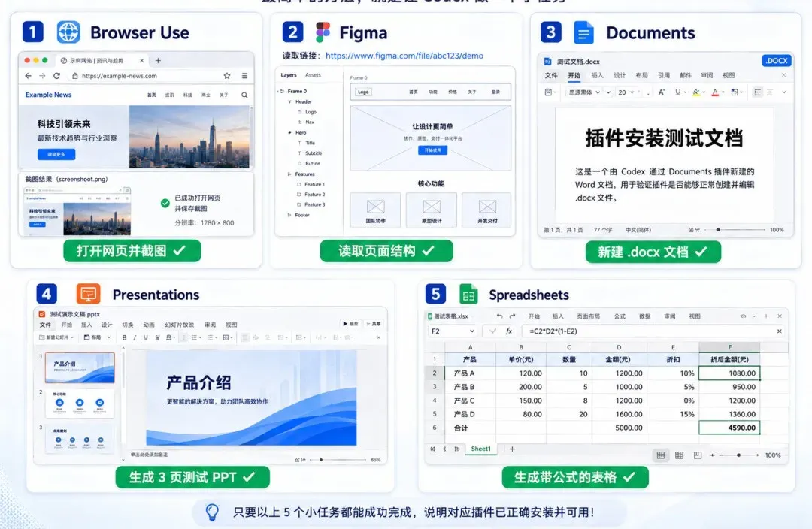The height and width of the screenshot is (529, 812).
Task: Click the blue button in Figma hero frame
Action: pos(432,150)
